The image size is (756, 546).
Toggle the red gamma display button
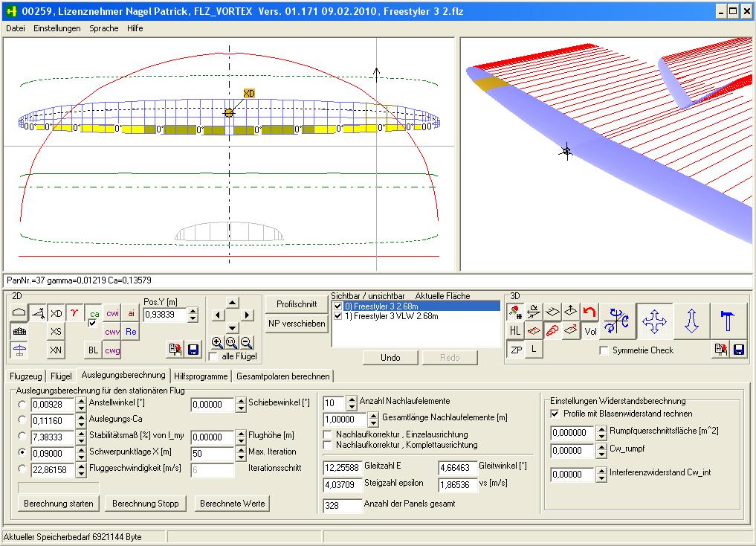75,313
